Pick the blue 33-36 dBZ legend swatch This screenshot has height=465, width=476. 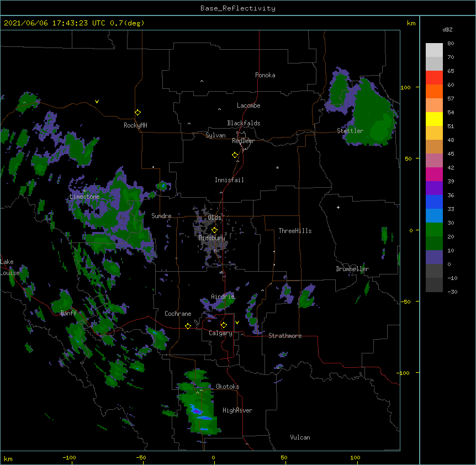coord(434,202)
